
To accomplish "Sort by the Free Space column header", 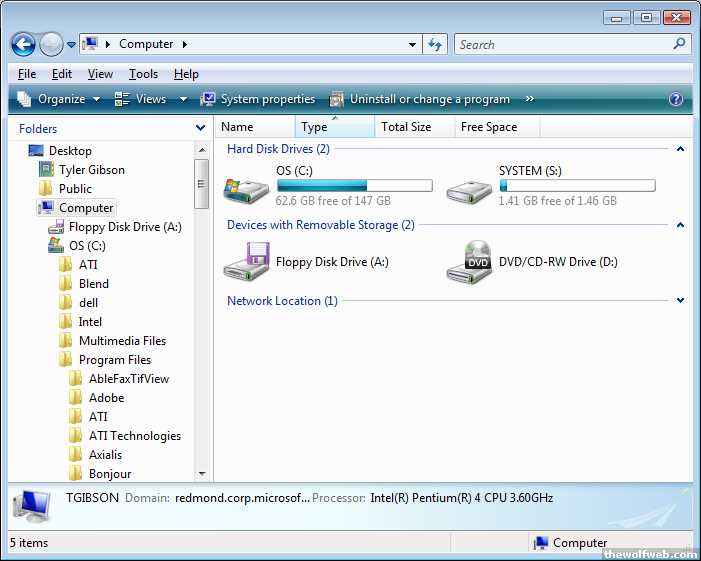I will 489,127.
